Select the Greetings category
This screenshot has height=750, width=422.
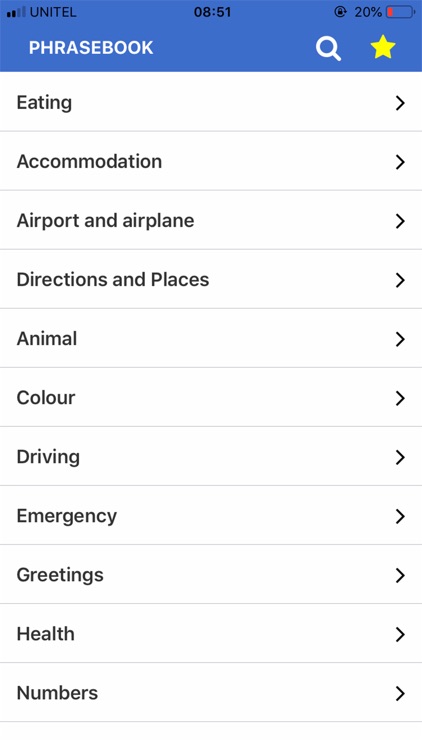tap(211, 575)
